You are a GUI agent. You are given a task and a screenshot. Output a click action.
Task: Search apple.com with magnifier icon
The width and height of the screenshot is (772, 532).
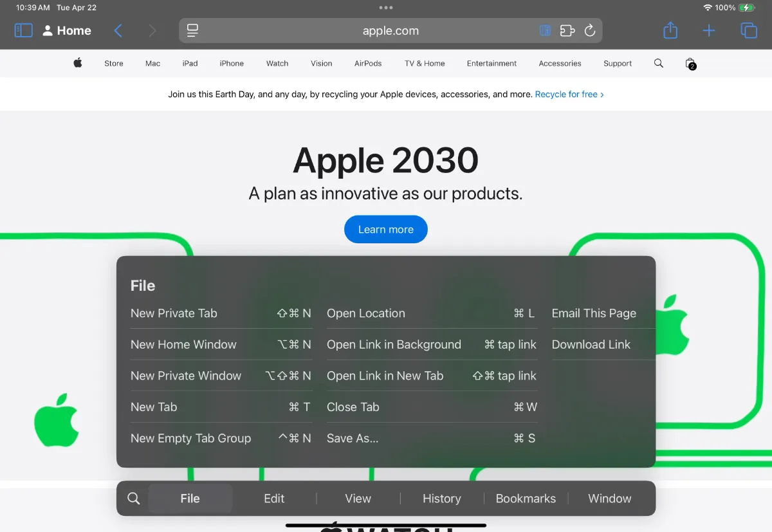pos(658,63)
